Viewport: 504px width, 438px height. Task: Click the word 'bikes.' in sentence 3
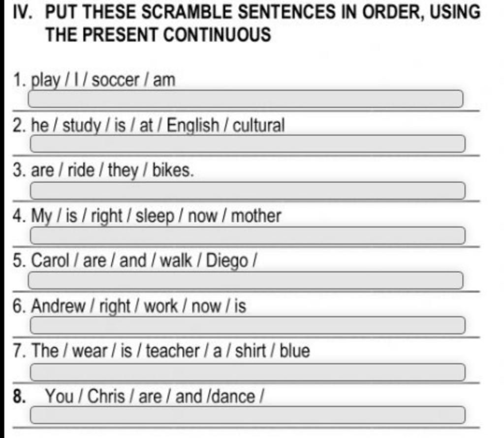[173, 170]
